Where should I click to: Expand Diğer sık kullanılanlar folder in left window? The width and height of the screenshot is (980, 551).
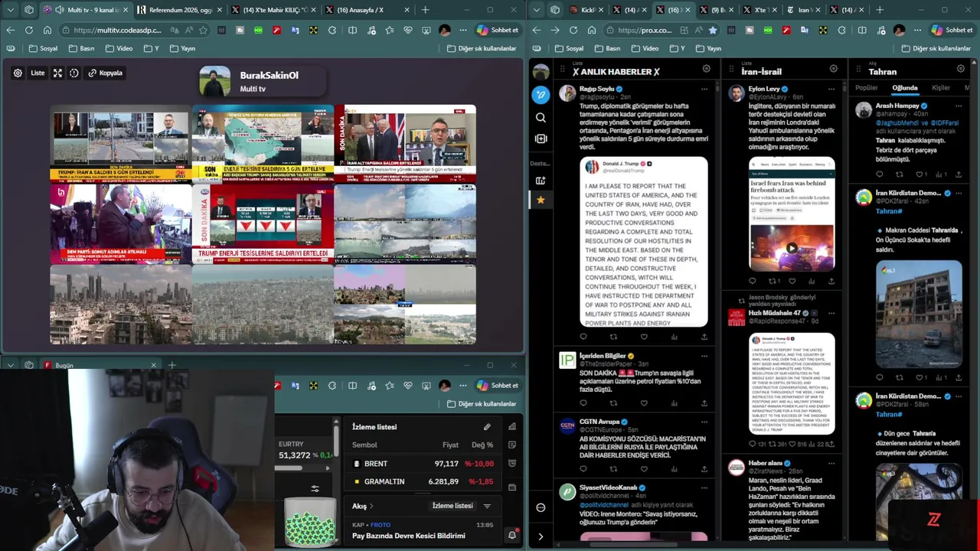[482, 48]
